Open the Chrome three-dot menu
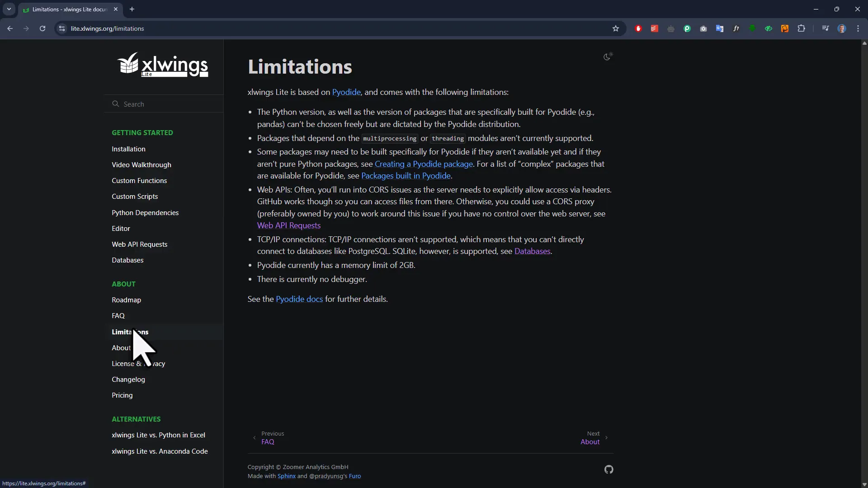The height and width of the screenshot is (488, 868). click(x=858, y=28)
